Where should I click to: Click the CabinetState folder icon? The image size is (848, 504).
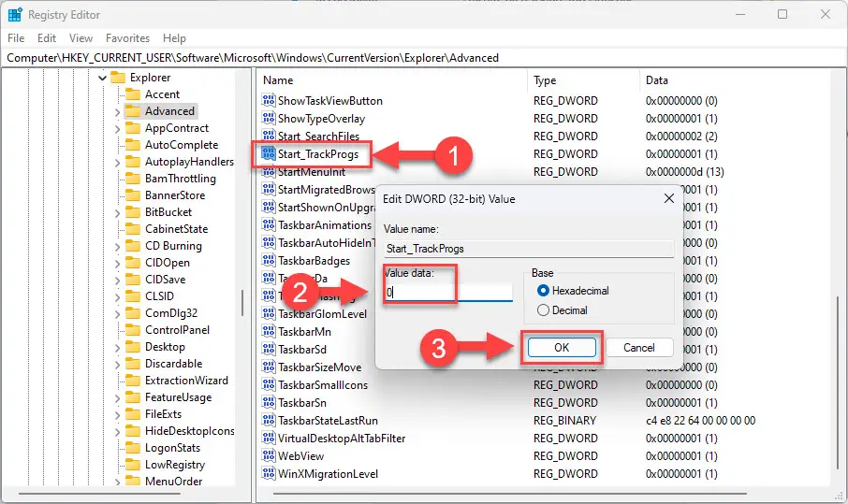pyautogui.click(x=133, y=229)
